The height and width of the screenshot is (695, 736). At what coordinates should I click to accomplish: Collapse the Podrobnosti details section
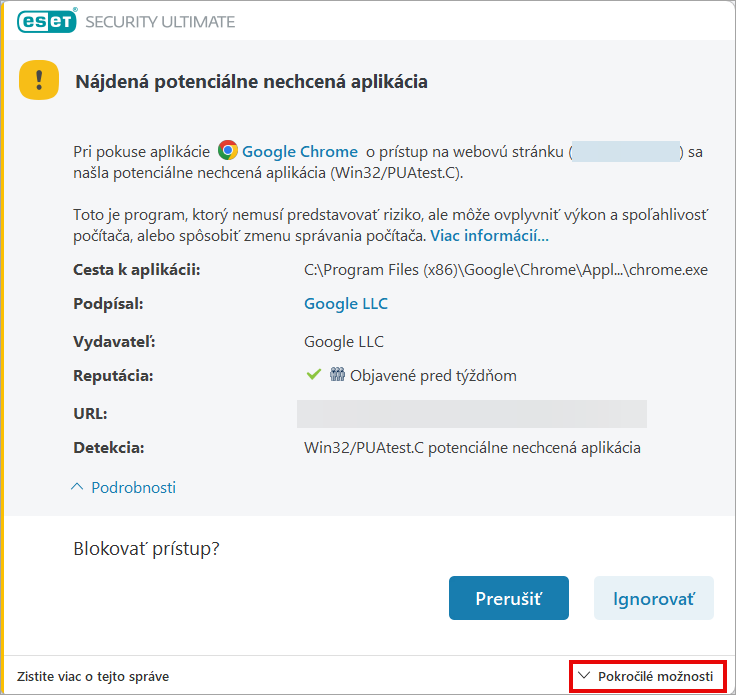(x=133, y=487)
